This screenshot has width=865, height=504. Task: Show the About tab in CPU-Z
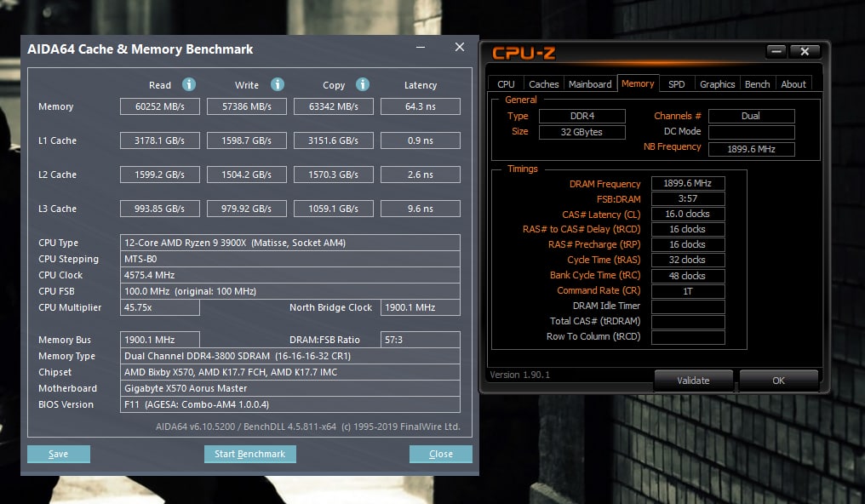(x=793, y=83)
